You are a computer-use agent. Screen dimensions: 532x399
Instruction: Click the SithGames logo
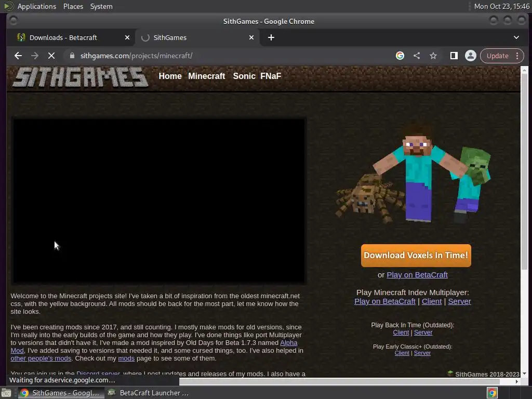[81, 77]
